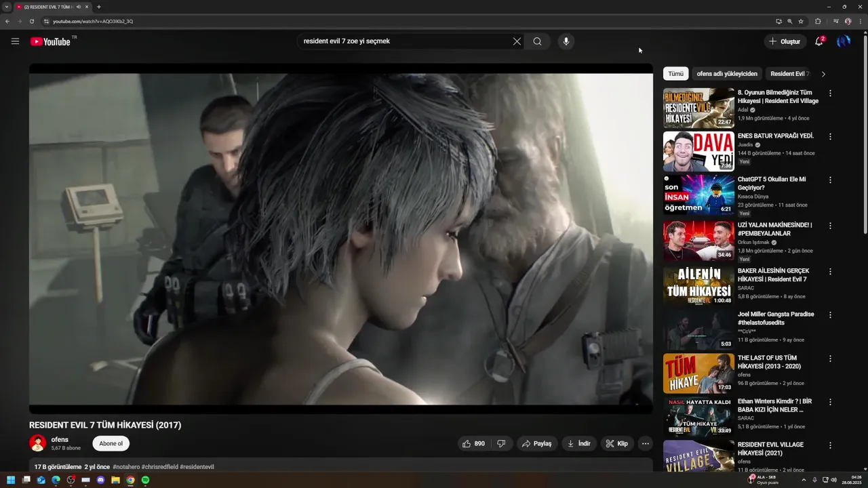Click the magnifier search button

pos(537,41)
